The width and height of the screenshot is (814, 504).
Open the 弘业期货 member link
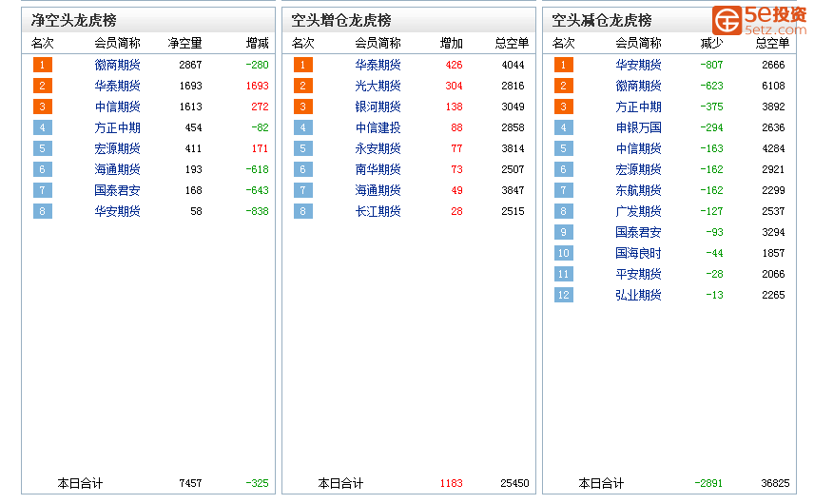pyautogui.click(x=638, y=295)
